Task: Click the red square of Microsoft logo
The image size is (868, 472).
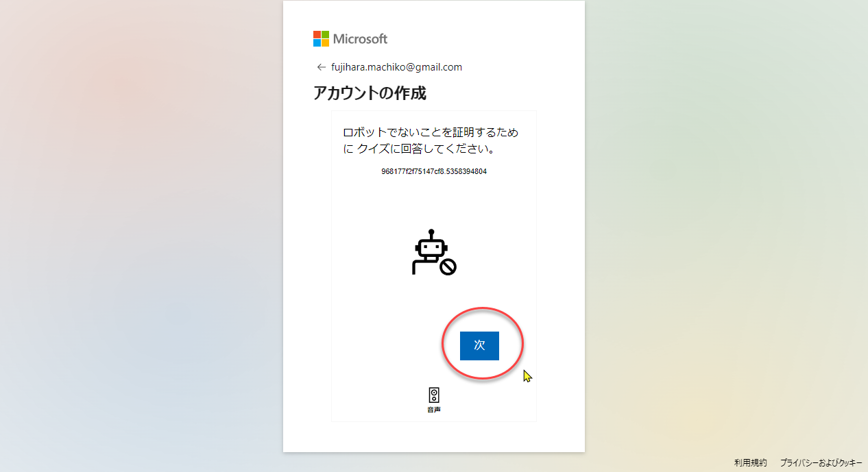Action: pos(317,34)
